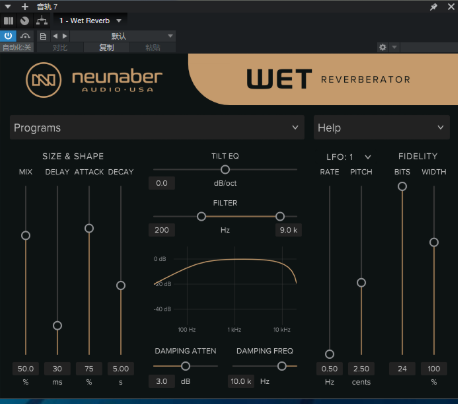
Task: Click the MIX value field 50.0
Action: click(x=26, y=369)
